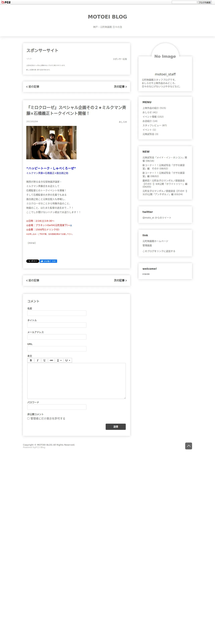Image resolution: width=215 pixels, height=644 pixels.
Task: Open the おしらせ (41) category
Action: coord(150,112)
